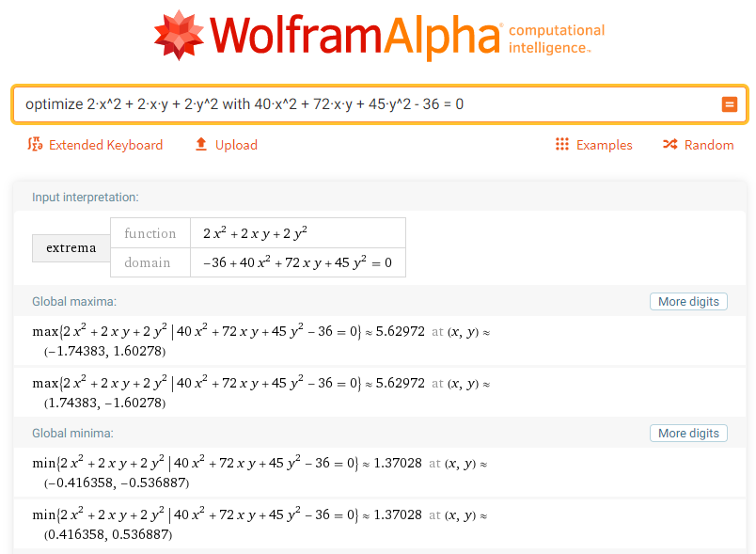The height and width of the screenshot is (554, 756).
Task: Click the Random shuffle icon
Action: pos(670,144)
